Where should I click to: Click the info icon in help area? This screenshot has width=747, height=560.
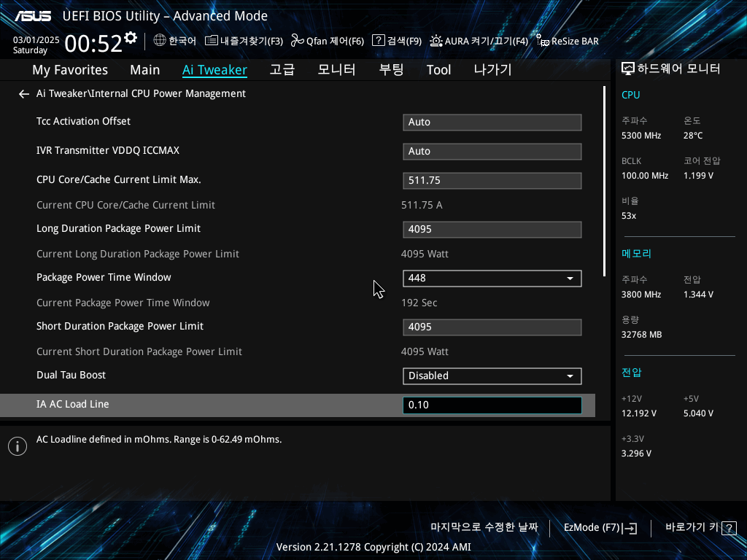point(18,446)
